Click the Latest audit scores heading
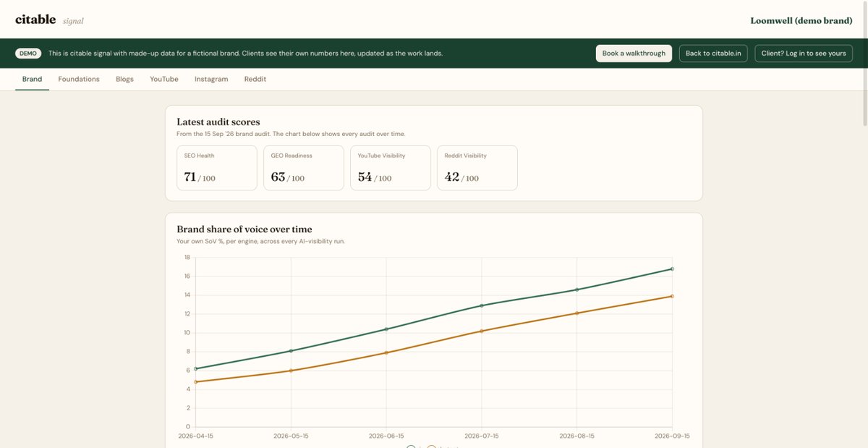Image resolution: width=868 pixels, height=448 pixels. 218,122
